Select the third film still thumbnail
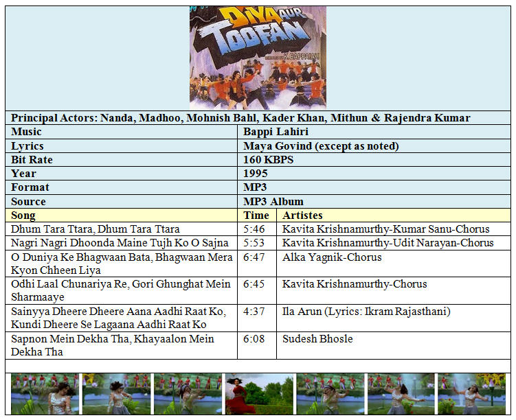This screenshot has height=420, width=516. (x=188, y=394)
